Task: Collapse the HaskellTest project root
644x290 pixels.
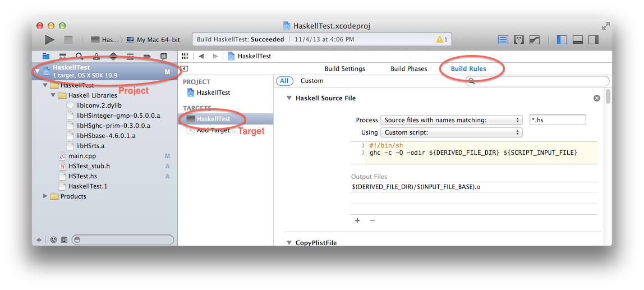Action: pos(38,71)
